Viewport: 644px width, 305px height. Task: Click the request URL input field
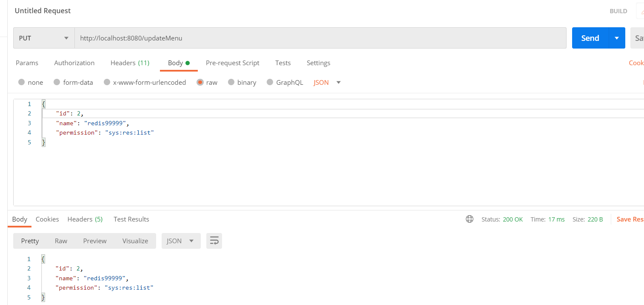(x=320, y=38)
